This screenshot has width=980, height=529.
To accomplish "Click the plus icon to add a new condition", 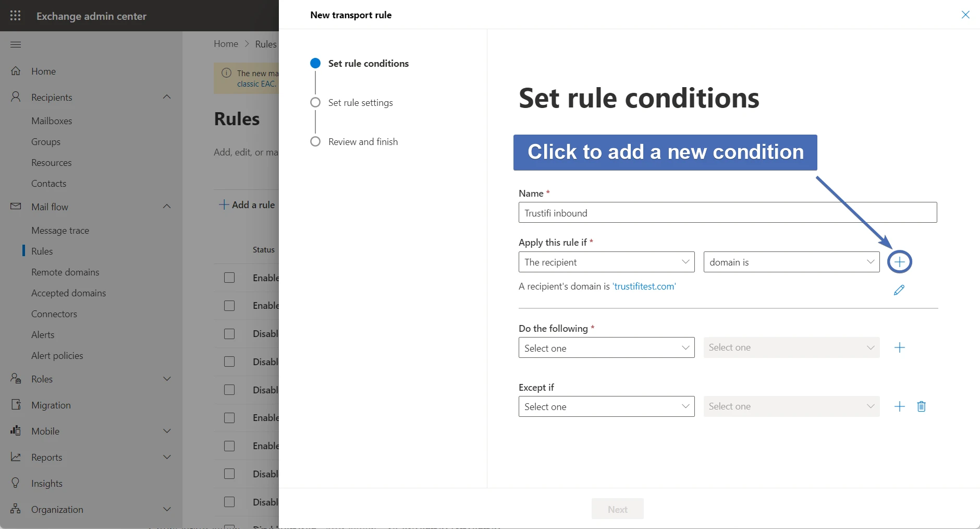I will pos(900,262).
